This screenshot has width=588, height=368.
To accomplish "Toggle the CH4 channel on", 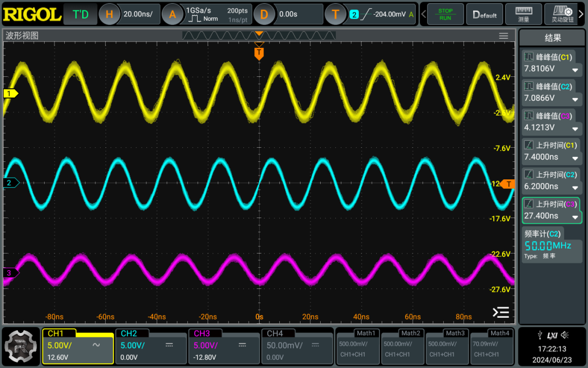I will [x=297, y=346].
